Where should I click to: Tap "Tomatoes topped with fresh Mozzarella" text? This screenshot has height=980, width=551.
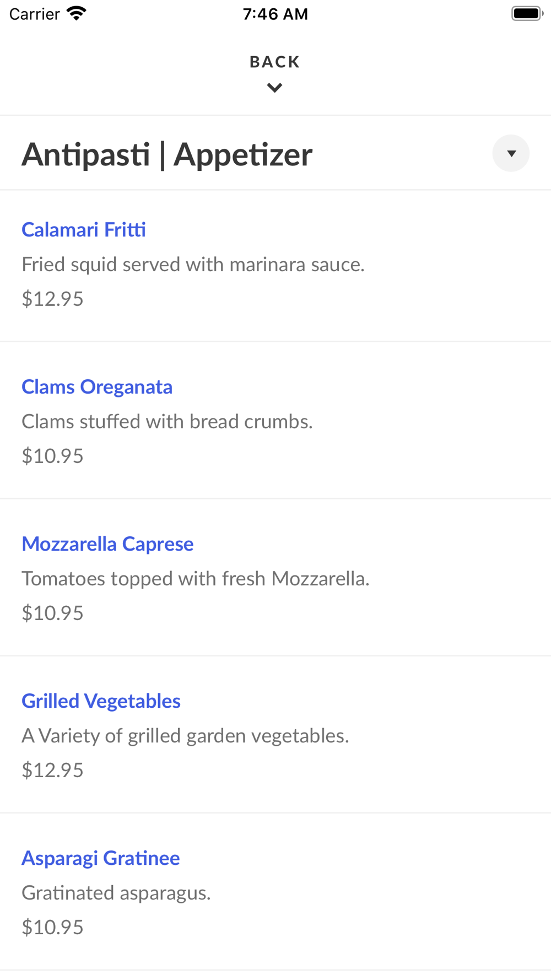(x=195, y=579)
